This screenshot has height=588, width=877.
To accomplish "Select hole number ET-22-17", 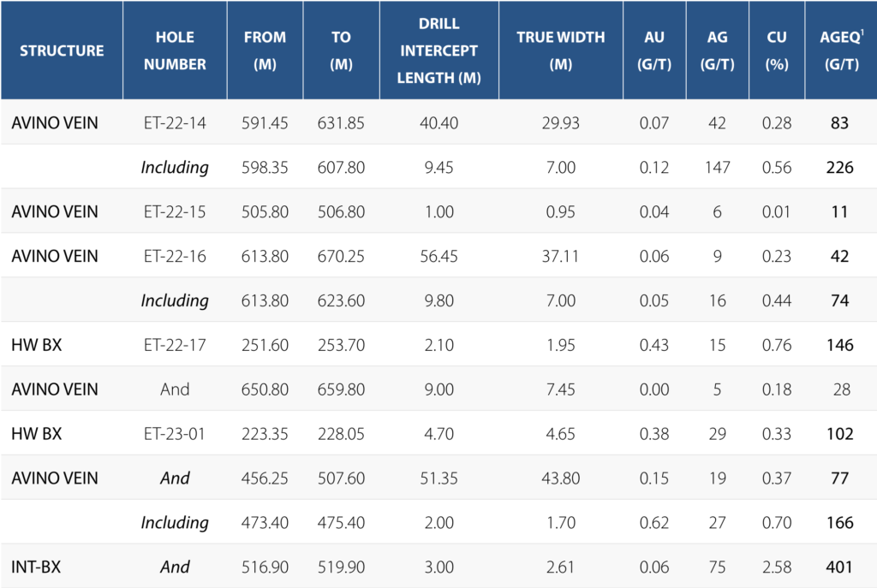I will (x=175, y=345).
